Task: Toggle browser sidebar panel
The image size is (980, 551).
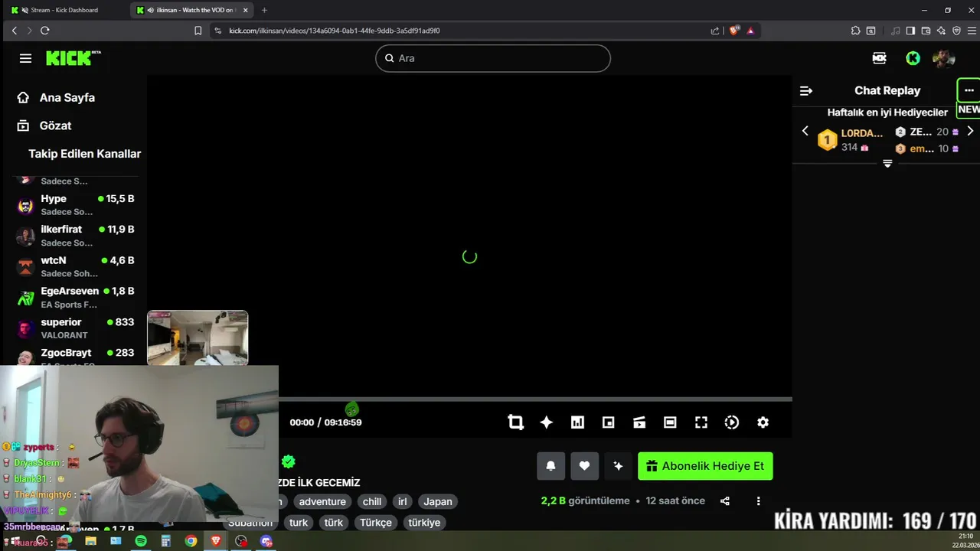Action: (910, 31)
